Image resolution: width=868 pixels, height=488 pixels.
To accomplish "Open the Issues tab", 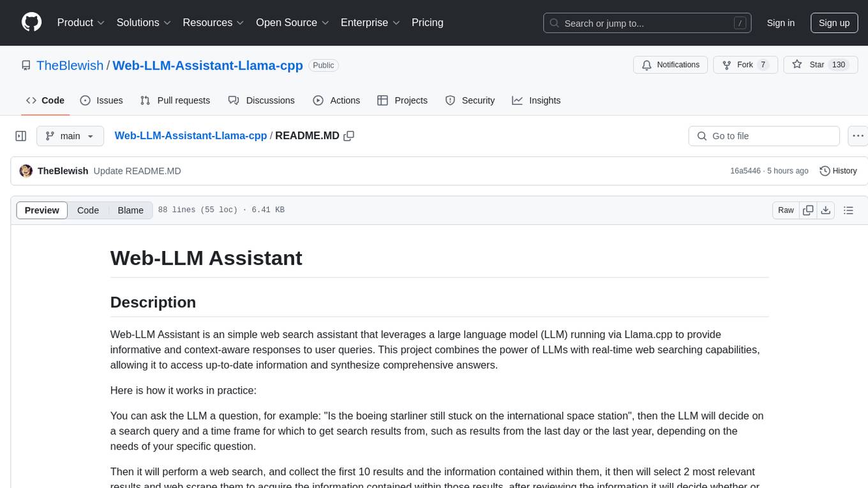I will [x=101, y=100].
